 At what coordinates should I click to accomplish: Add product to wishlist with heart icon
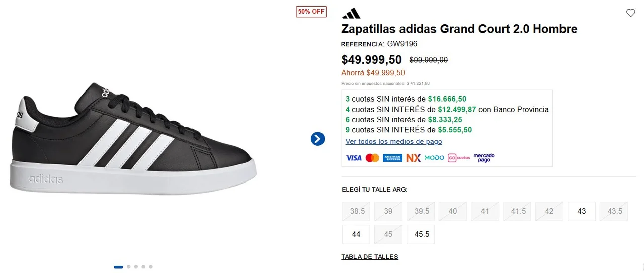click(630, 13)
